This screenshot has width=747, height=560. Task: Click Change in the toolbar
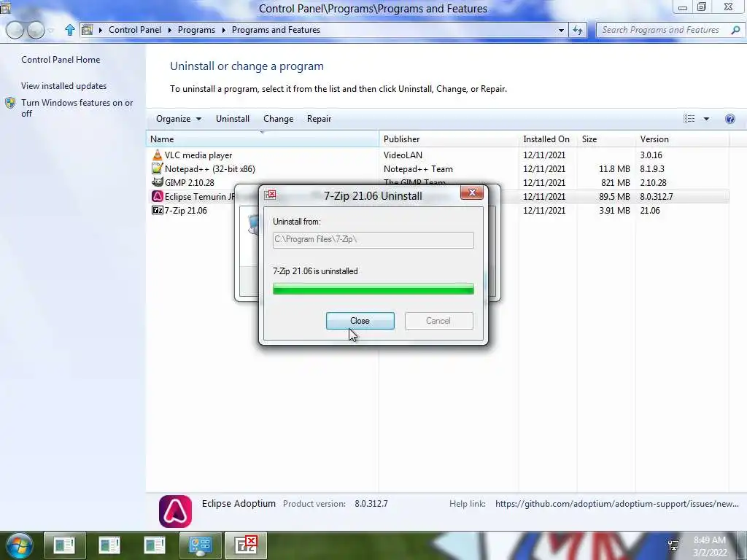[x=278, y=119]
